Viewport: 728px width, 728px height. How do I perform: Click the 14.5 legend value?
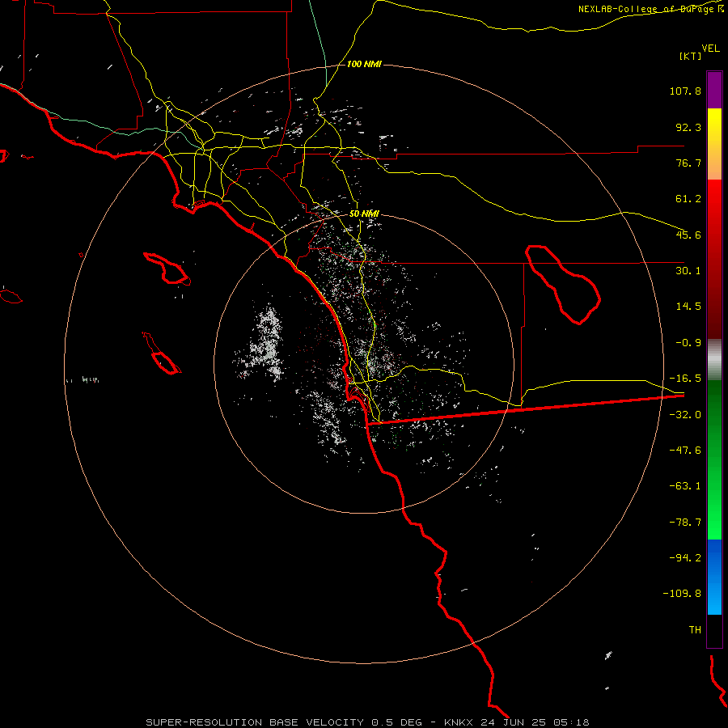pyautogui.click(x=688, y=307)
